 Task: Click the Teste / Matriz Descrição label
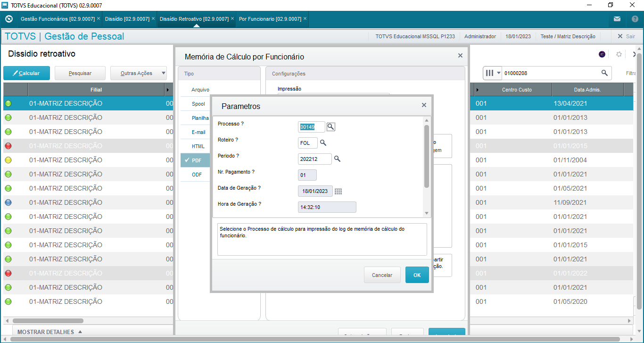click(x=568, y=36)
